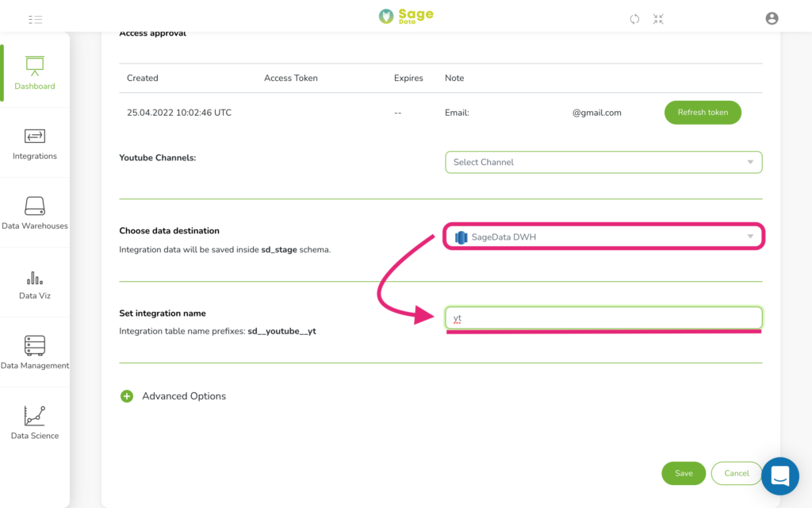Click the sd_stage schema description text

224,250
